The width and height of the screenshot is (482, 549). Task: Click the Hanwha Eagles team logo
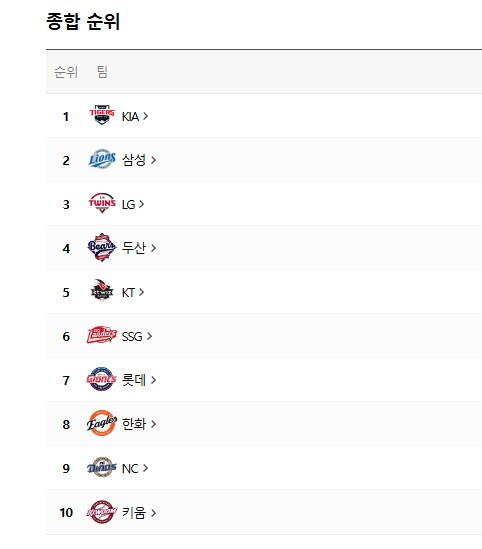102,423
